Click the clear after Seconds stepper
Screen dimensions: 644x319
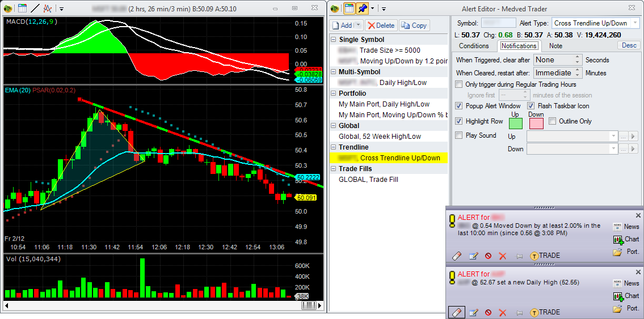click(x=578, y=60)
